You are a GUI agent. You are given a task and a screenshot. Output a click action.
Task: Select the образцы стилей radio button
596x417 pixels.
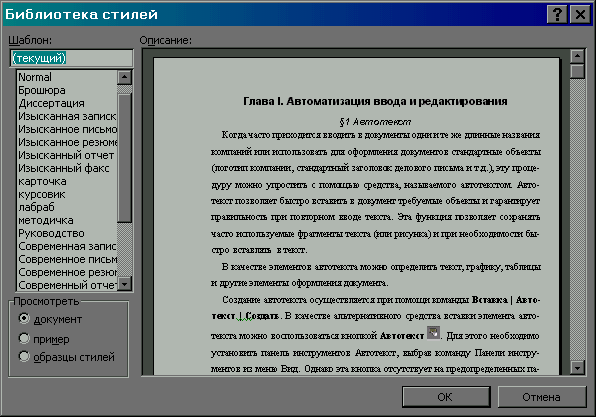pyautogui.click(x=24, y=356)
